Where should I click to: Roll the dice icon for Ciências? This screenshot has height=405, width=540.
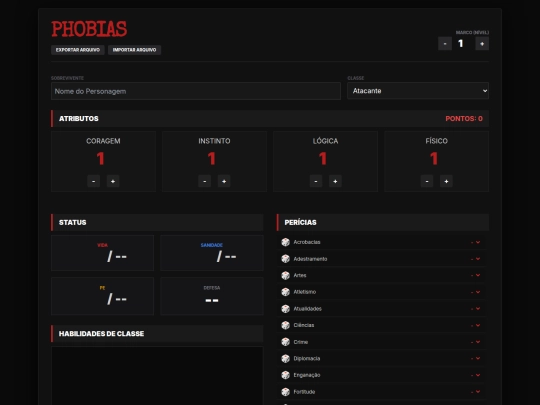(285, 325)
